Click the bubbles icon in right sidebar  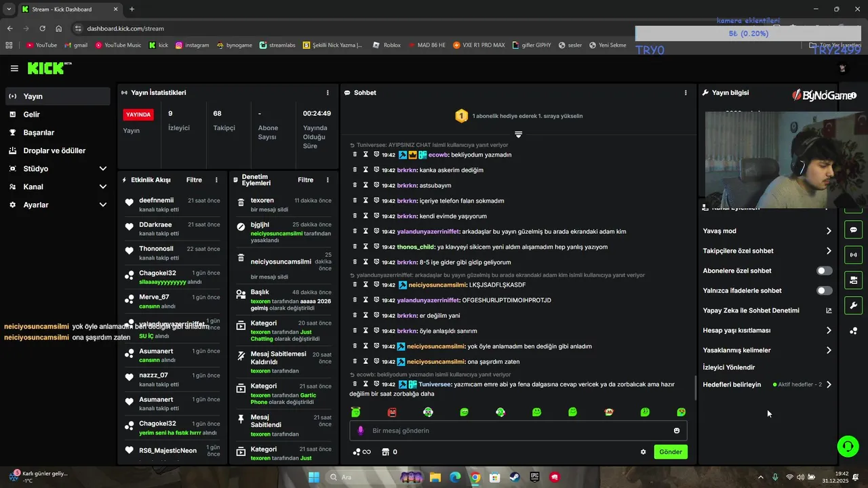(x=853, y=331)
